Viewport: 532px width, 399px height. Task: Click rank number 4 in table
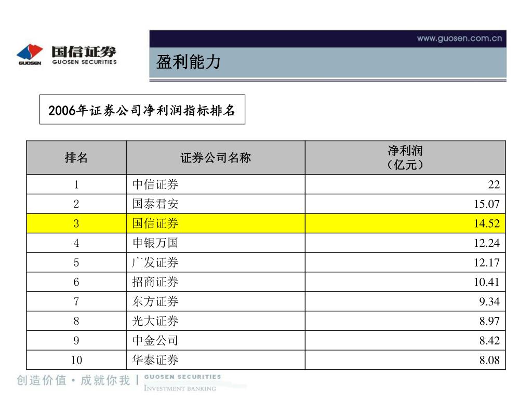click(76, 243)
